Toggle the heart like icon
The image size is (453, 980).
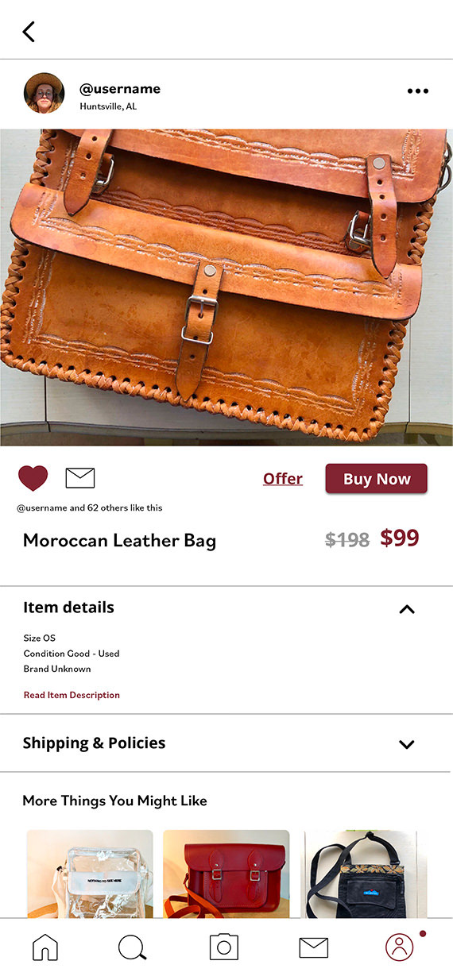pos(33,478)
